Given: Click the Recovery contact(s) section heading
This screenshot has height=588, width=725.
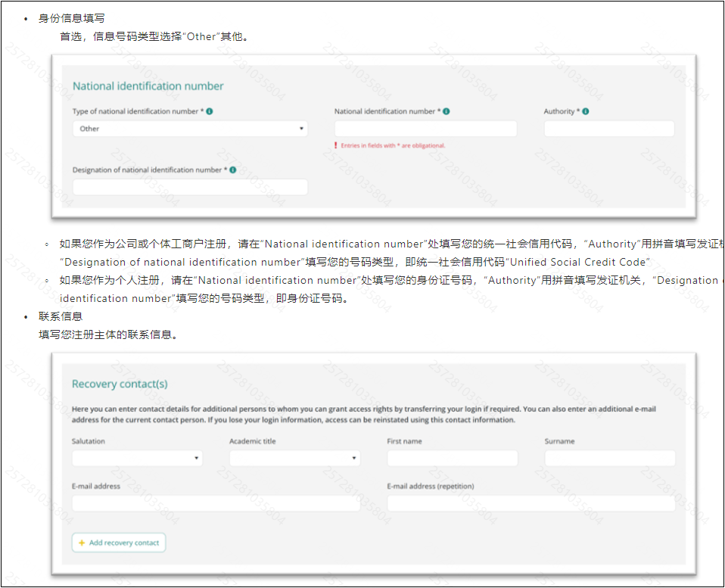Looking at the screenshot, I should 120,384.
